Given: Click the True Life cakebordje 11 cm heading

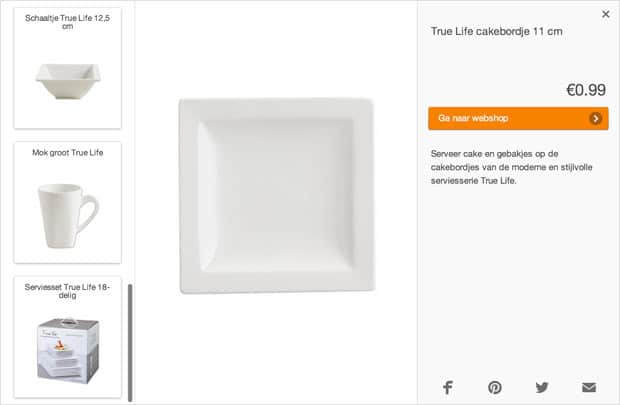Looking at the screenshot, I should click(x=496, y=31).
